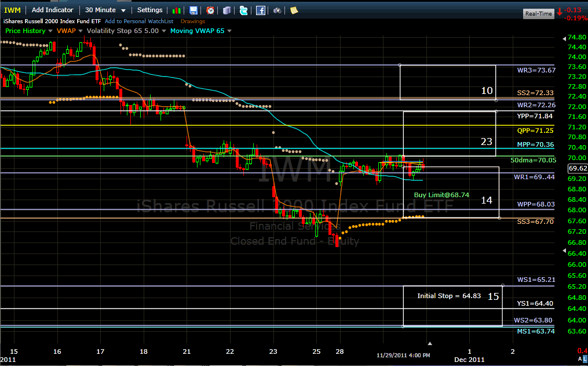
Task: Click the 11/29/2011 4:00 PM time label
Action: (403, 355)
